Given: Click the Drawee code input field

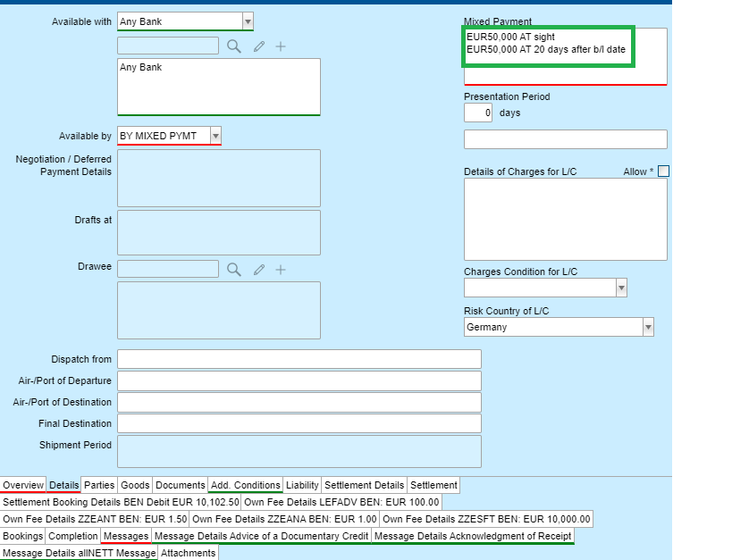Looking at the screenshot, I should [x=168, y=269].
